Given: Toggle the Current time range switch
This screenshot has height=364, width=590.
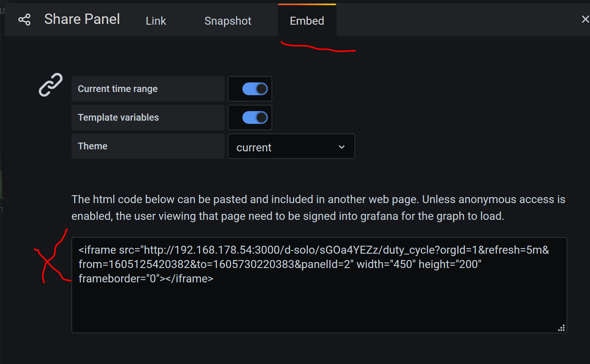Looking at the screenshot, I should pos(255,89).
